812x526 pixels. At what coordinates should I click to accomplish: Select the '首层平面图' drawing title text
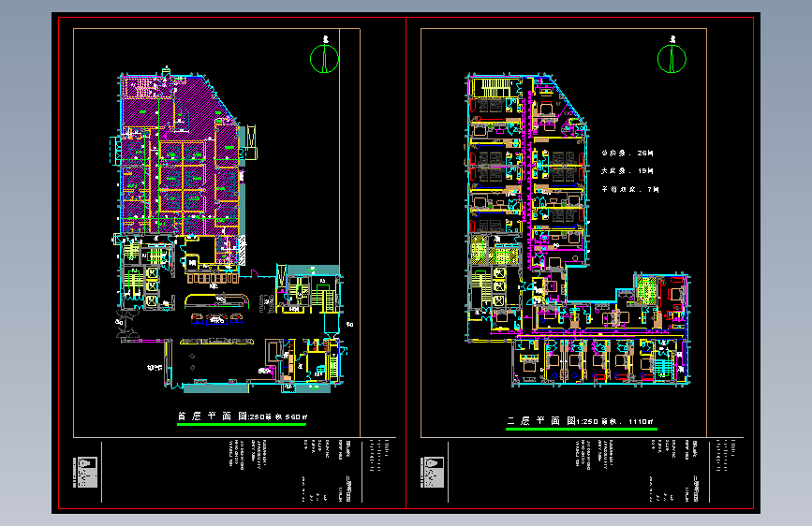[213, 416]
